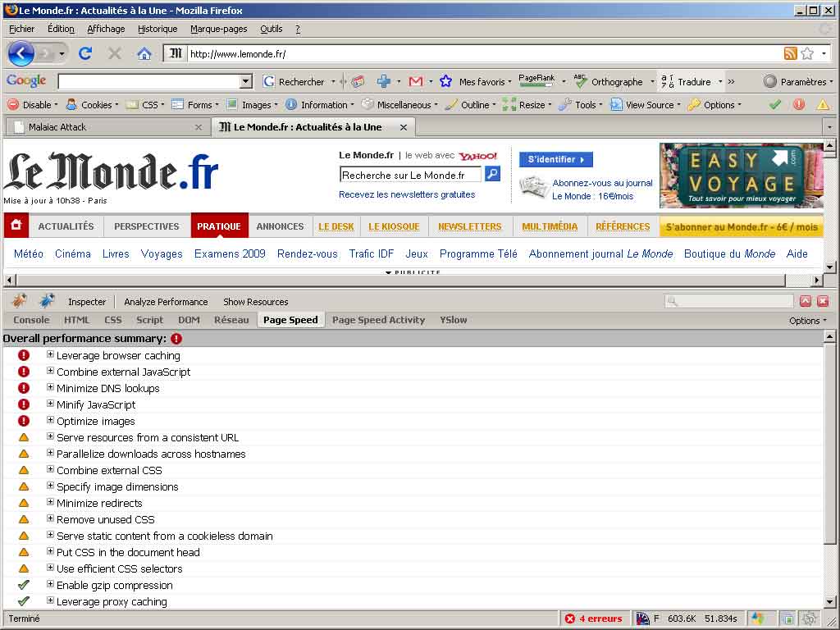Screen dimensions: 840x630
Task: Click the stop loading X icon
Action: [114, 53]
